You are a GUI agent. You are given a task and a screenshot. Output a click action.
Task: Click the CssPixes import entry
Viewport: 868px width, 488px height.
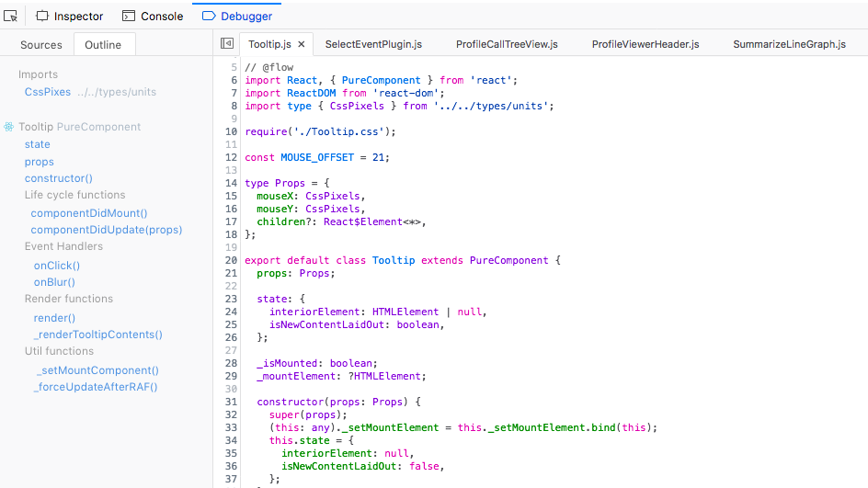click(48, 92)
